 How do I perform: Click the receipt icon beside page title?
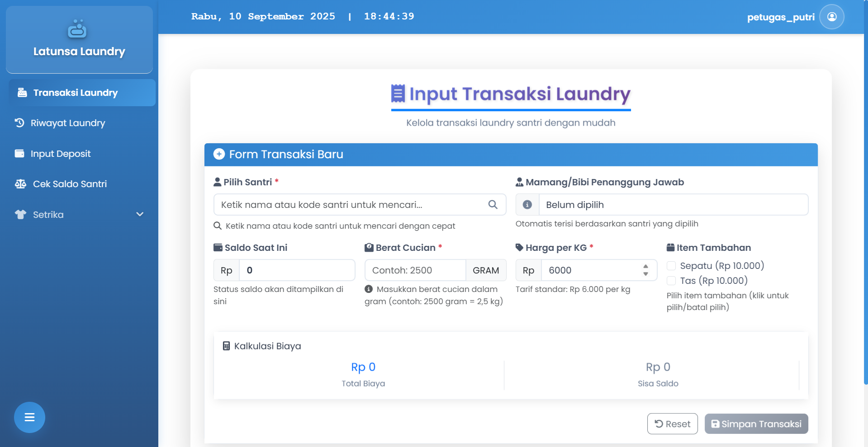398,94
